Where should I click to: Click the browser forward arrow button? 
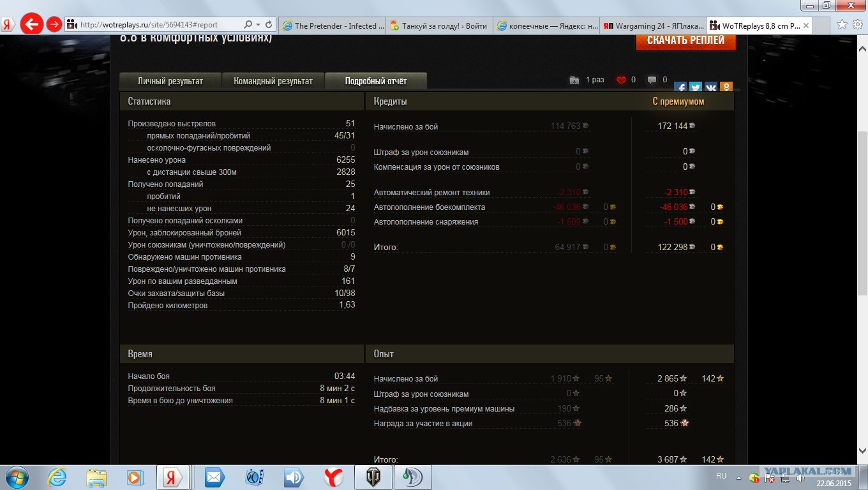55,25
